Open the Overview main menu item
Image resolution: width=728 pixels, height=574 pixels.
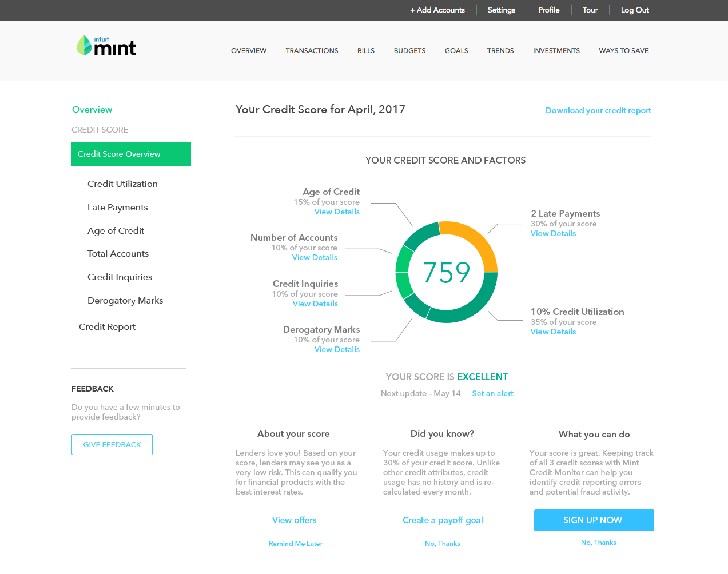pos(249,51)
